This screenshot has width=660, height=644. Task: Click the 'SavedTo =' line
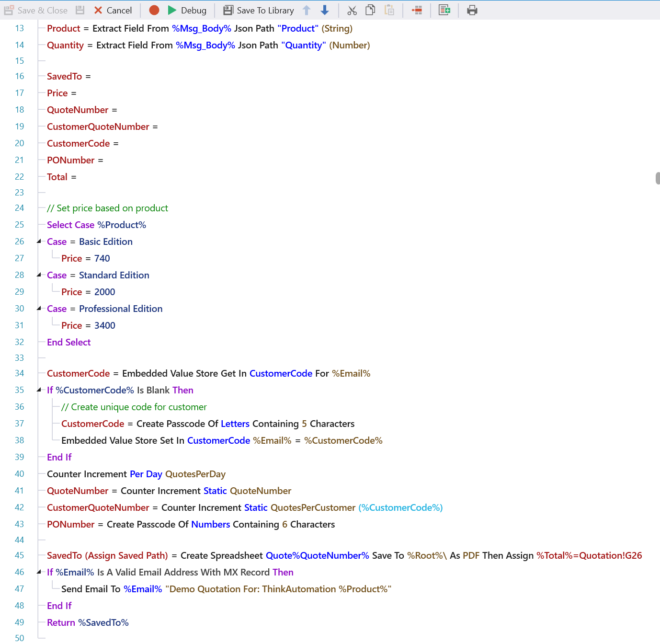click(69, 76)
